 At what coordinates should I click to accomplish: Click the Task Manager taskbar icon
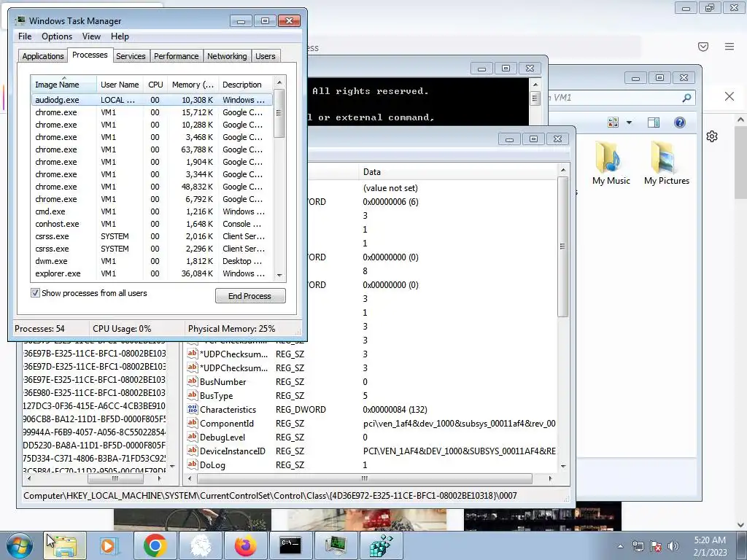click(336, 545)
